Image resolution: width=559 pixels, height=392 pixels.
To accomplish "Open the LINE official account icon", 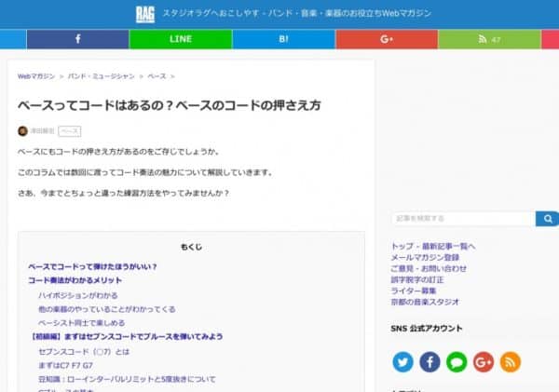I will [457, 362].
